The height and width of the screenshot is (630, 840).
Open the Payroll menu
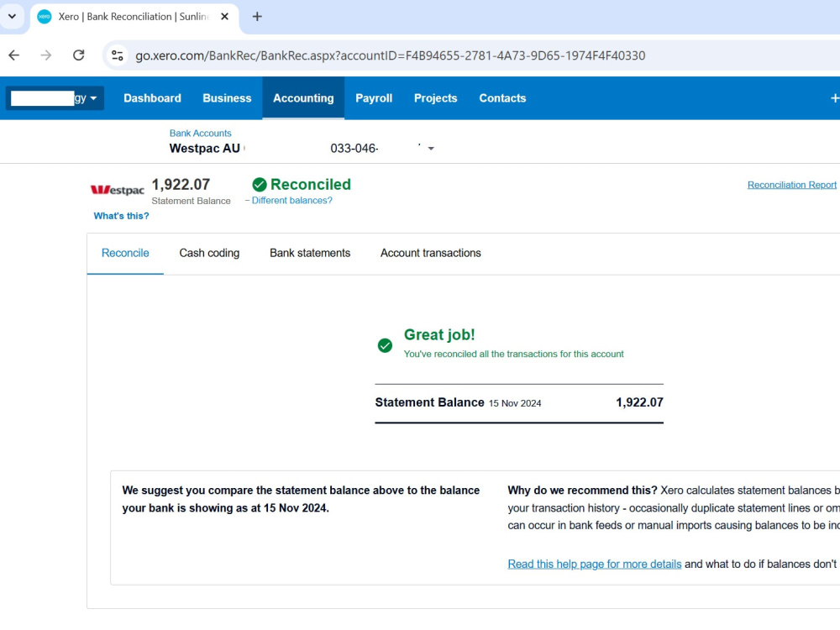[x=374, y=98]
